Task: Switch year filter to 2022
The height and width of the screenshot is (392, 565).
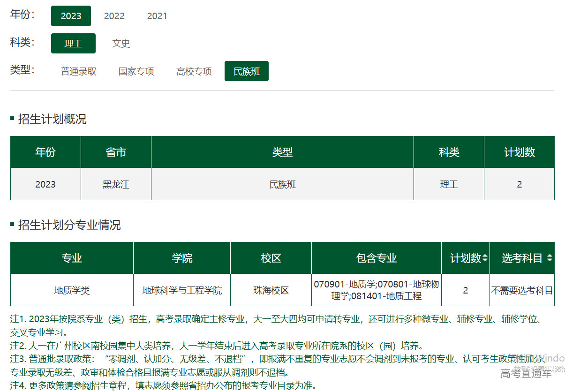Action: point(114,16)
